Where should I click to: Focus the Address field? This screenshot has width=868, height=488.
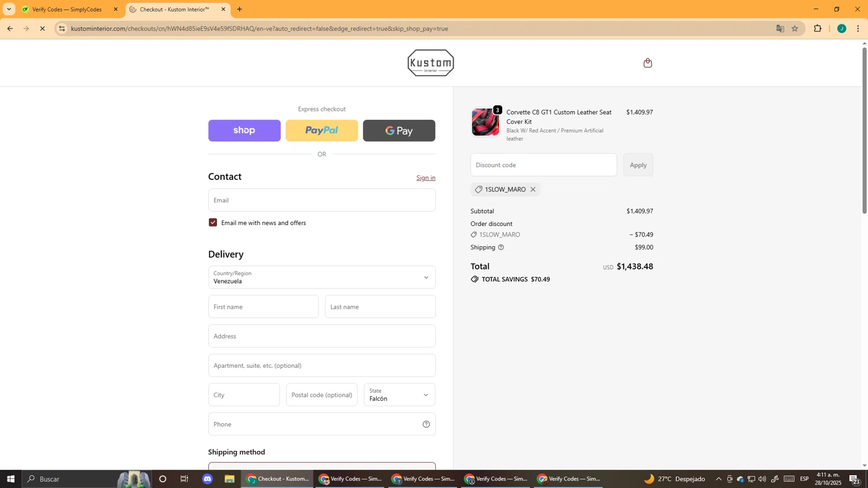(322, 336)
